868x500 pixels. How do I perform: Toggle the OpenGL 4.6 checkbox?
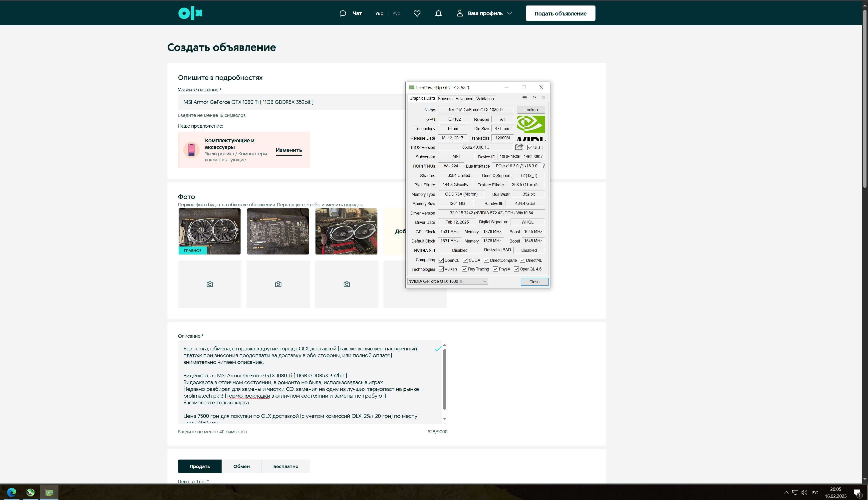click(516, 269)
